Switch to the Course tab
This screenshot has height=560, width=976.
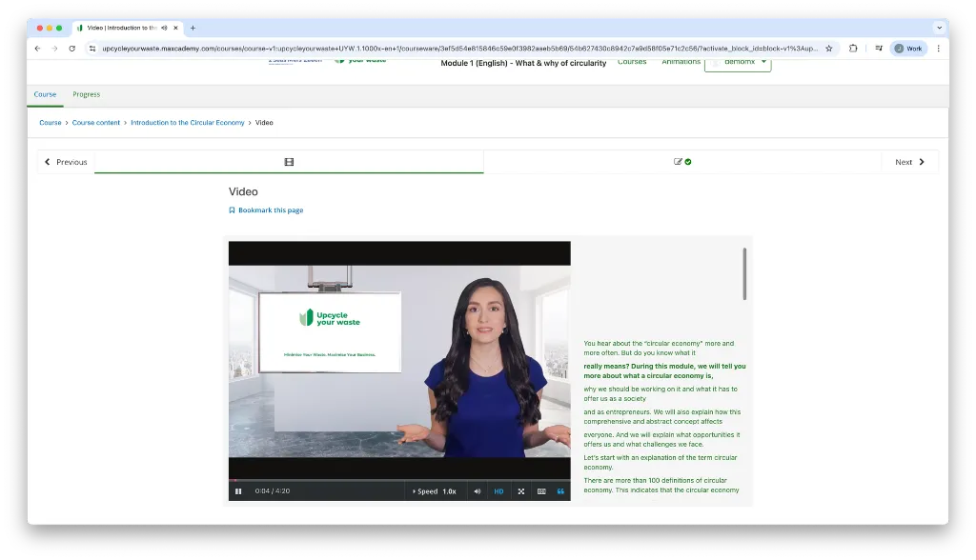(x=45, y=94)
